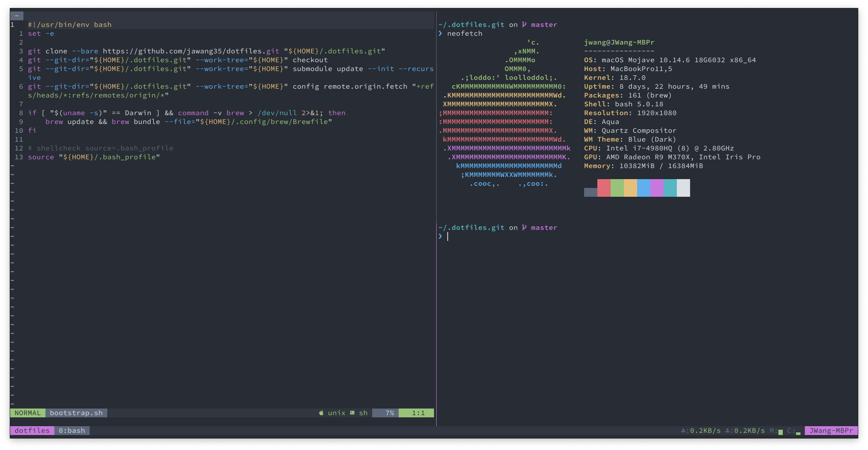Click the green color block in neofetch palette
This screenshot has height=450, width=868.
pos(617,188)
